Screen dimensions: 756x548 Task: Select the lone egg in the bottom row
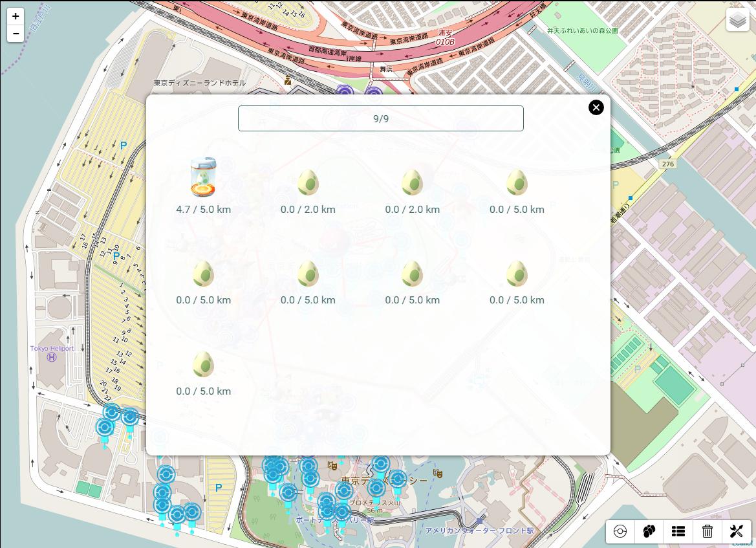coord(204,364)
